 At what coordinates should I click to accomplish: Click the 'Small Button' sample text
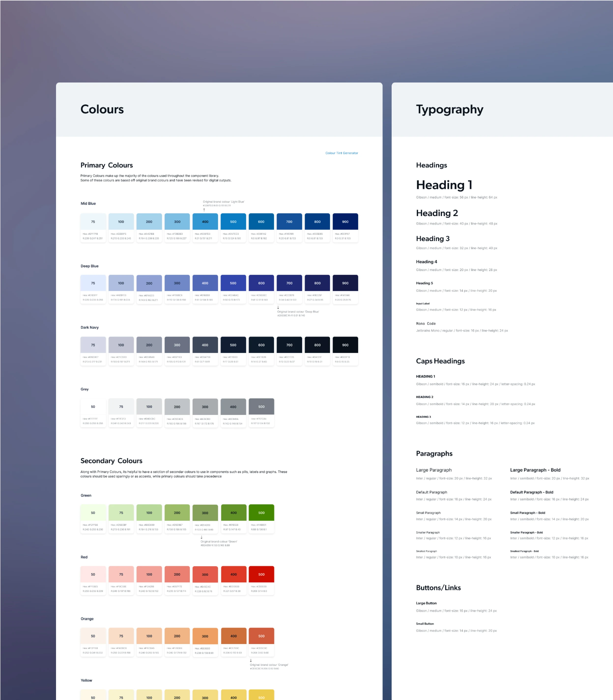[x=425, y=624]
